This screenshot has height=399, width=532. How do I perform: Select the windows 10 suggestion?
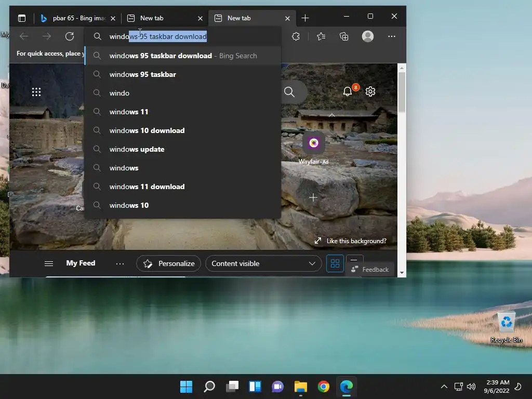183,205
